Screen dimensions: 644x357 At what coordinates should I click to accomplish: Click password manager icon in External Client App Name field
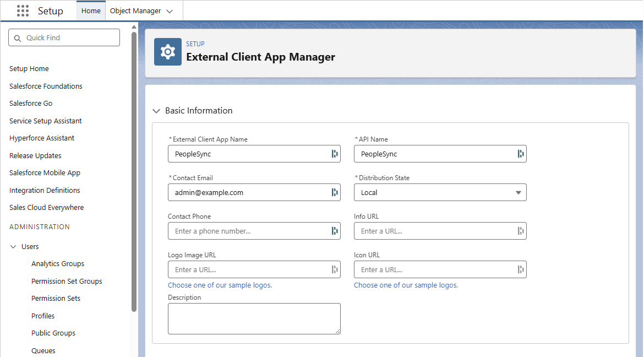[335, 154]
